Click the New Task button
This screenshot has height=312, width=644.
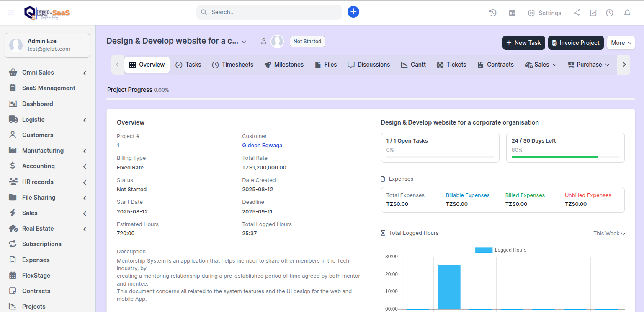[523, 43]
